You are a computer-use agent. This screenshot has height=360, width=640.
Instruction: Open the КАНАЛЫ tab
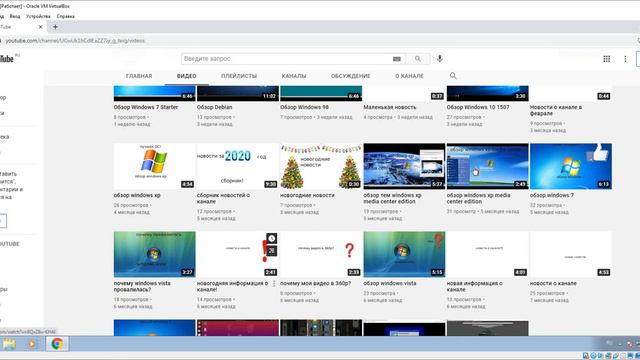point(294,76)
